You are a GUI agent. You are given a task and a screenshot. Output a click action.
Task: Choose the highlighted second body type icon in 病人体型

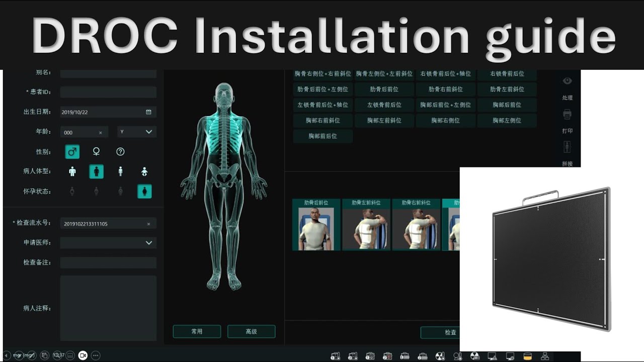[96, 171]
